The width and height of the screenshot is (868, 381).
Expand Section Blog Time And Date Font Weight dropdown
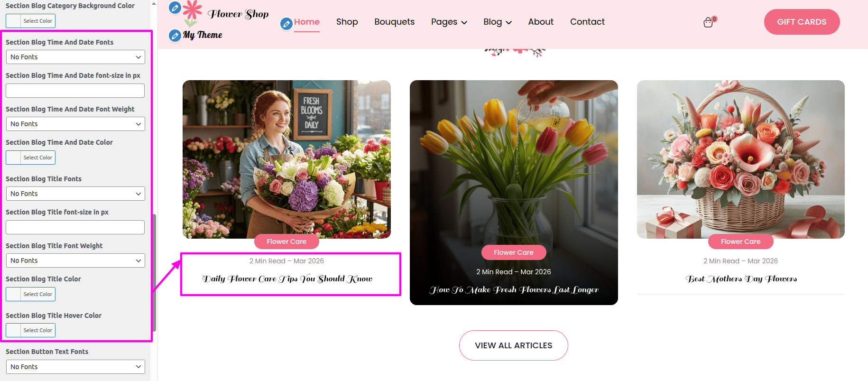(75, 124)
